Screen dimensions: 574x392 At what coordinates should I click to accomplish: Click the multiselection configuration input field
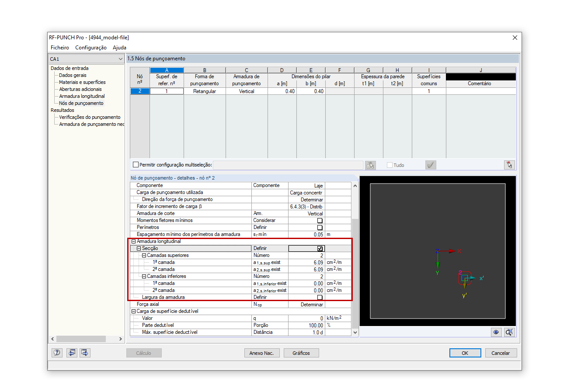pos(288,165)
